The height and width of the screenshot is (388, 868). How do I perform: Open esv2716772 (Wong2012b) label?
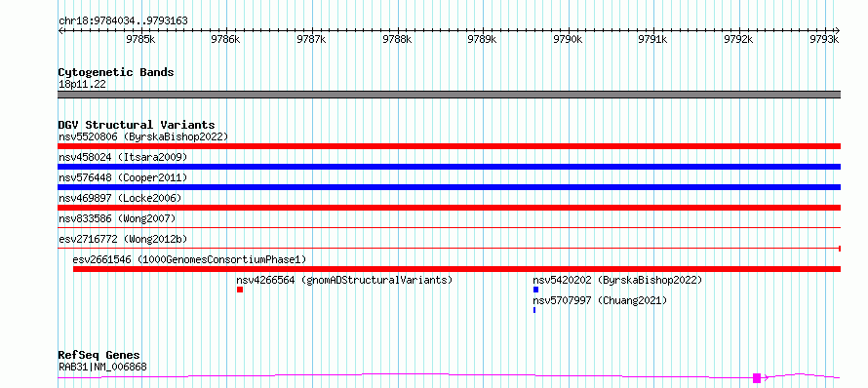(x=123, y=239)
